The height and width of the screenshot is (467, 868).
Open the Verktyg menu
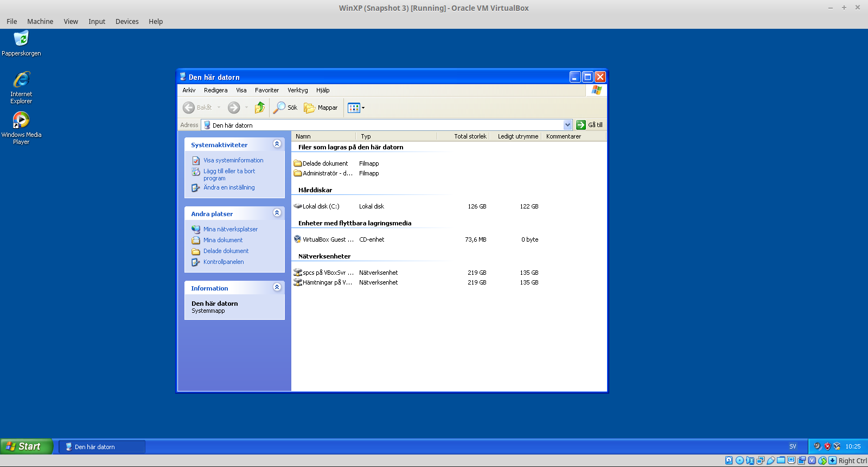pos(298,90)
